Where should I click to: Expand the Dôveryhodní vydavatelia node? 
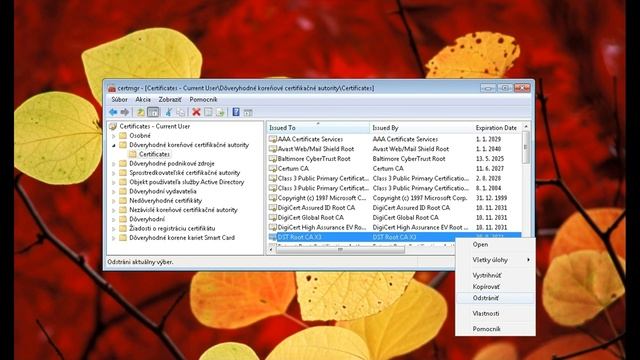pos(114,191)
